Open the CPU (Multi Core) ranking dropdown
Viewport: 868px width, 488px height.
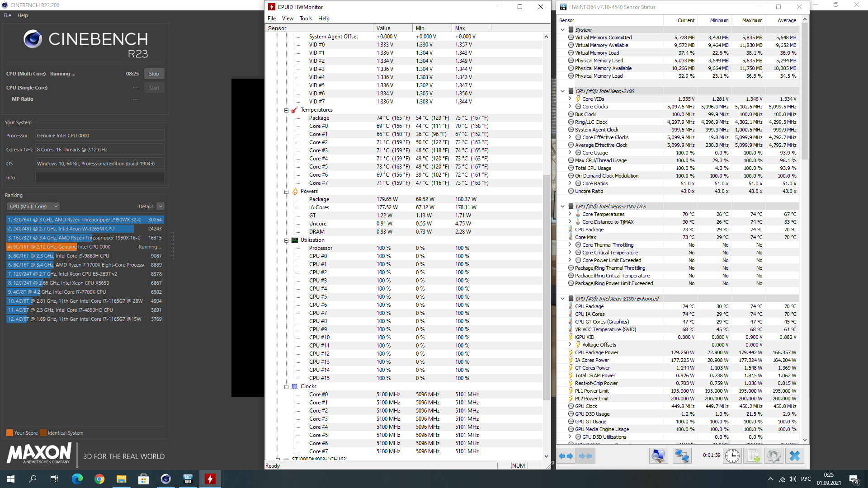click(x=33, y=206)
